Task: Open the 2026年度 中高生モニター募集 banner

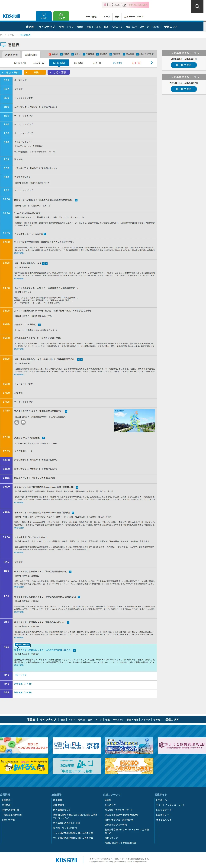Action: point(77,766)
